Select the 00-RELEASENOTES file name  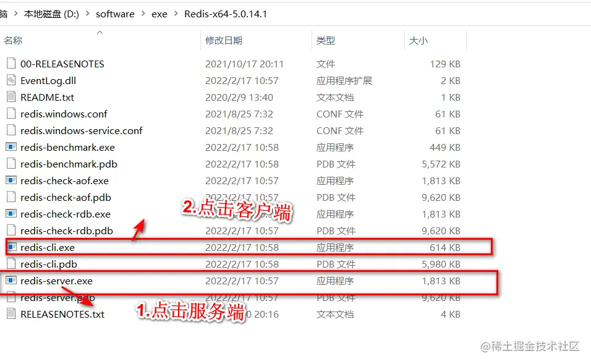click(62, 64)
